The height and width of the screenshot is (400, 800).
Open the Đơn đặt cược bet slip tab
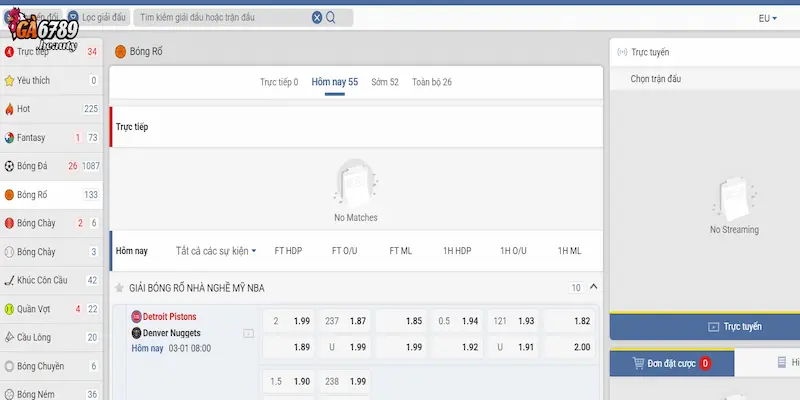pos(672,363)
